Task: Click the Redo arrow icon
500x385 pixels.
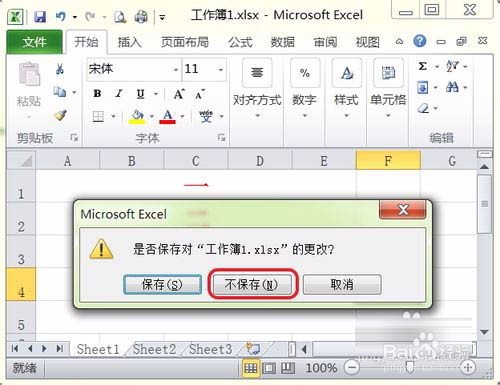Action: [90, 16]
